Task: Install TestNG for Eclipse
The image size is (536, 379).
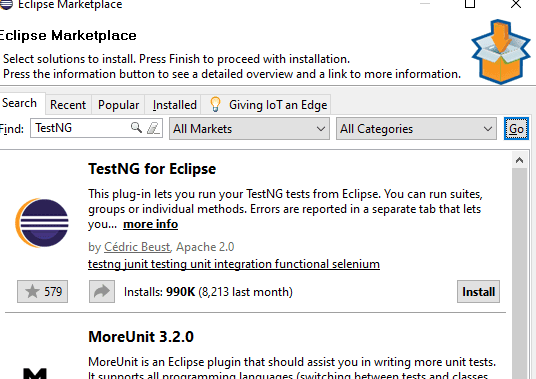Action: coord(478,292)
